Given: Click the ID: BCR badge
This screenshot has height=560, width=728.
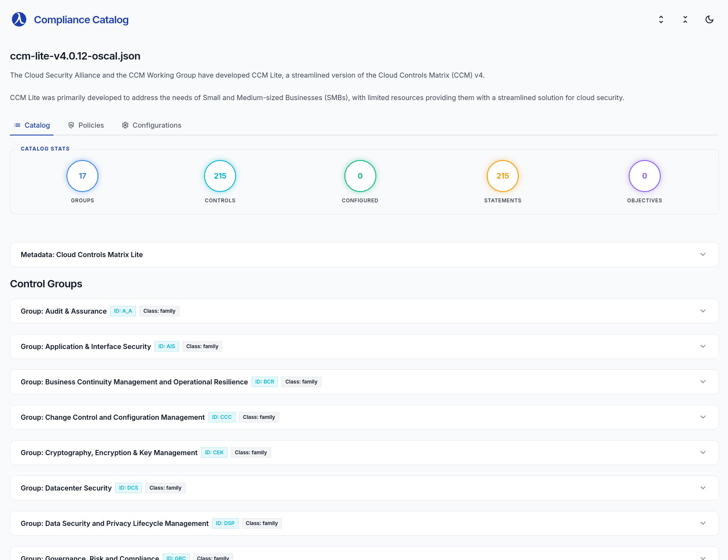Looking at the screenshot, I should pos(264,381).
